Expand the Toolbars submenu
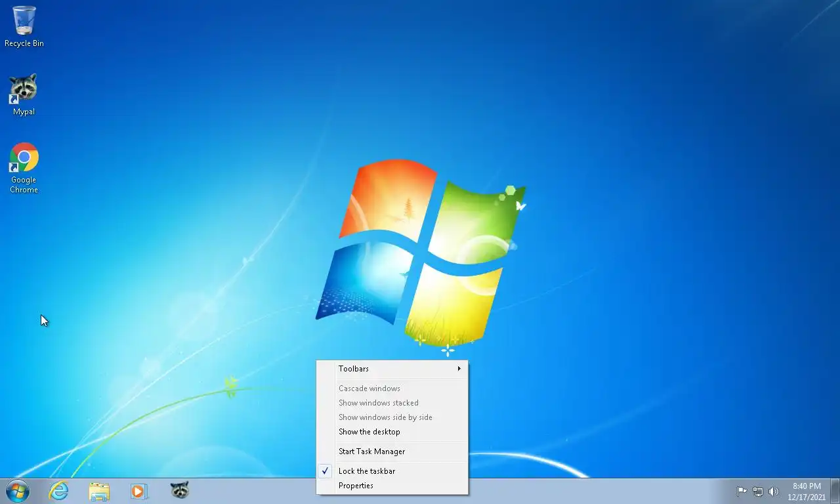 pyautogui.click(x=392, y=369)
